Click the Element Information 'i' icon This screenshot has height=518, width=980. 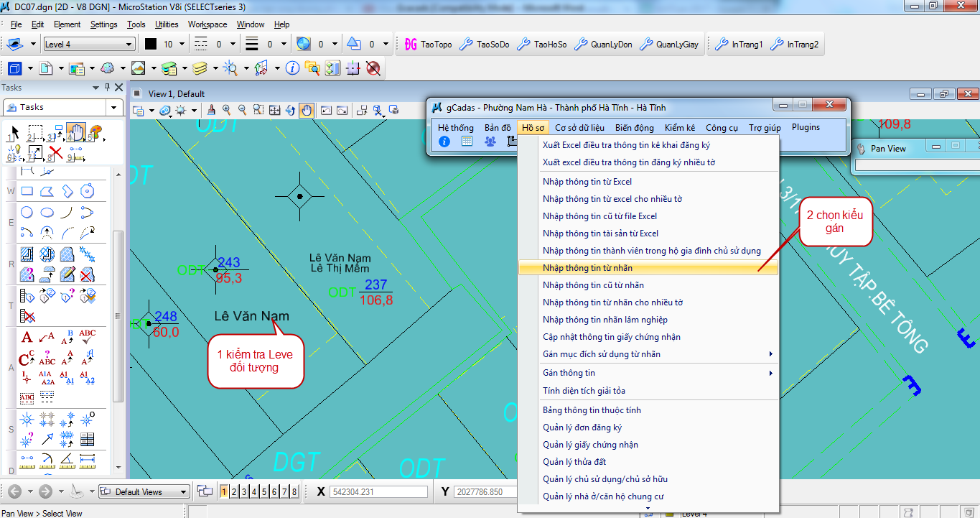click(292, 68)
